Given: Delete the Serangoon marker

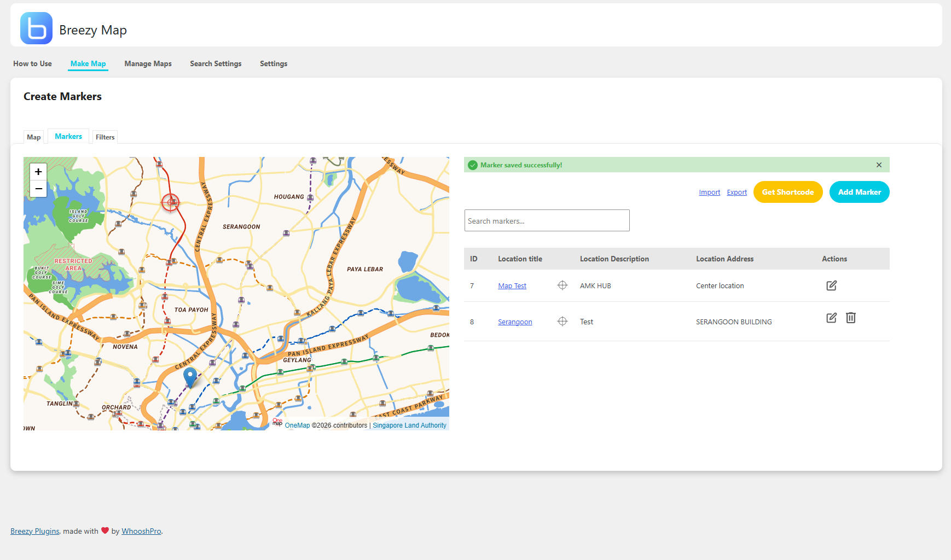Looking at the screenshot, I should tap(851, 318).
